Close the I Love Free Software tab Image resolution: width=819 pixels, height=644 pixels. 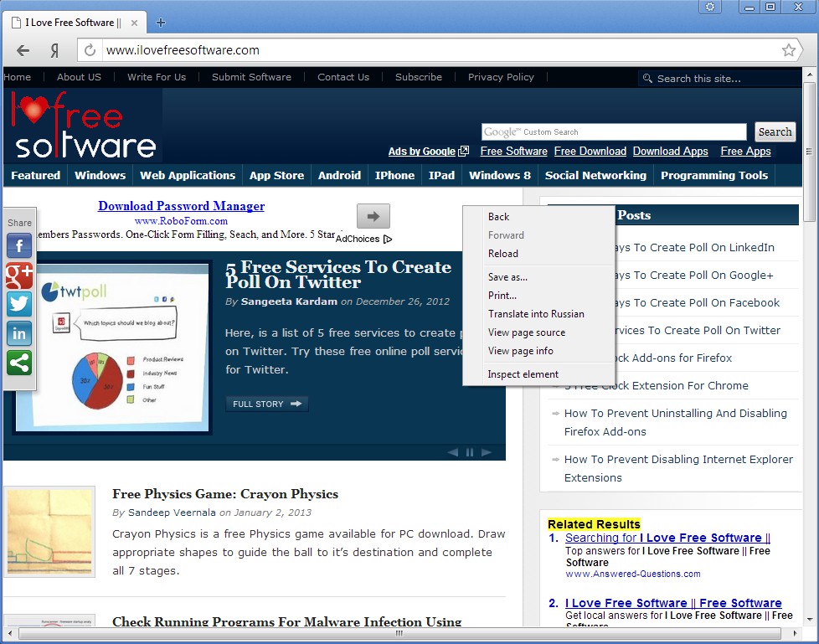[x=134, y=23]
